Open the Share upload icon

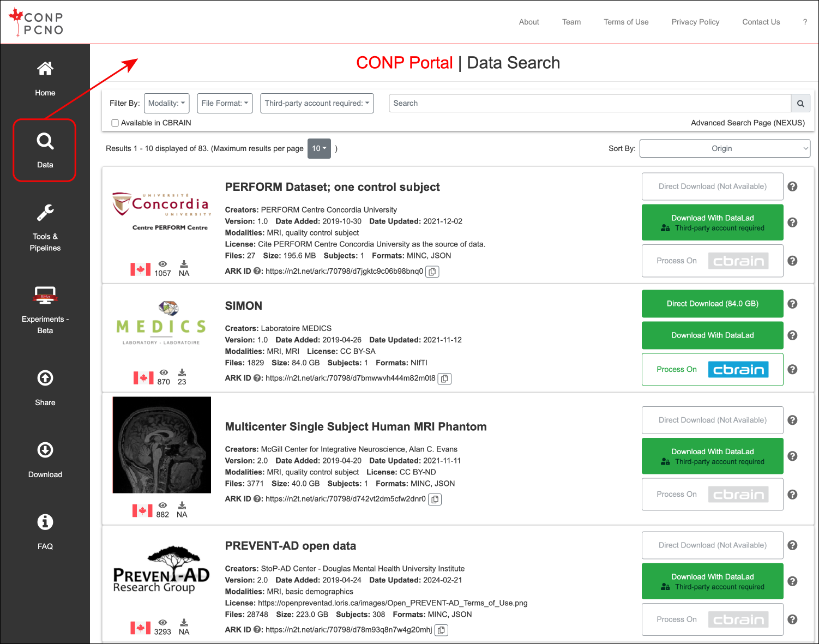(x=45, y=378)
